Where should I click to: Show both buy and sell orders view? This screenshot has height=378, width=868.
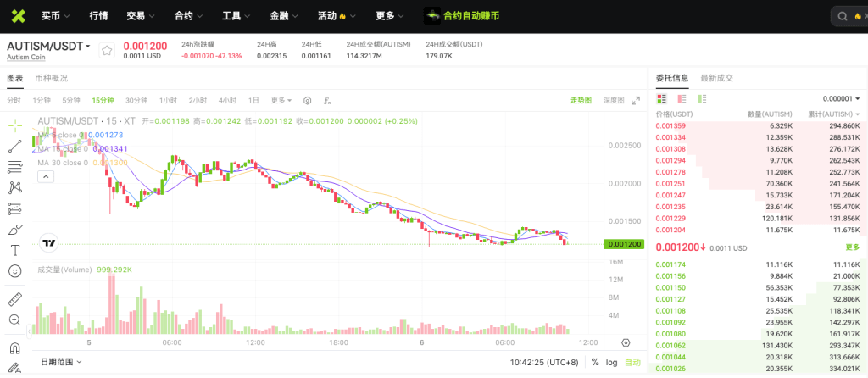pyautogui.click(x=661, y=99)
